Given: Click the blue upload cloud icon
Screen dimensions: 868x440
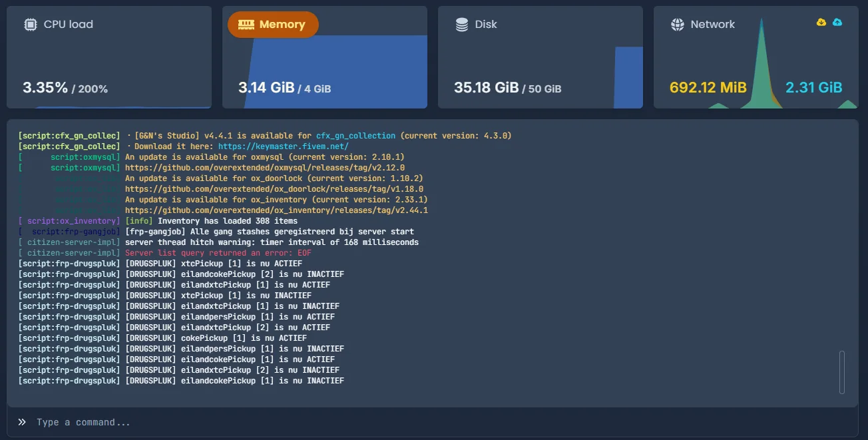Looking at the screenshot, I should point(837,22).
